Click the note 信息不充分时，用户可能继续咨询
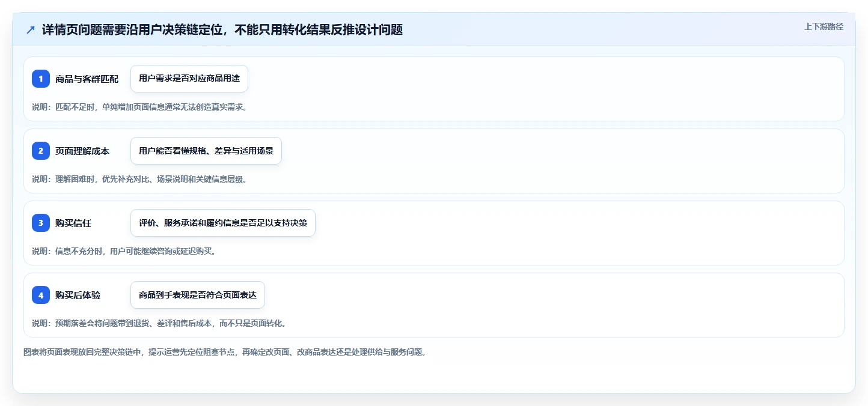This screenshot has height=406, width=868. pos(124,251)
